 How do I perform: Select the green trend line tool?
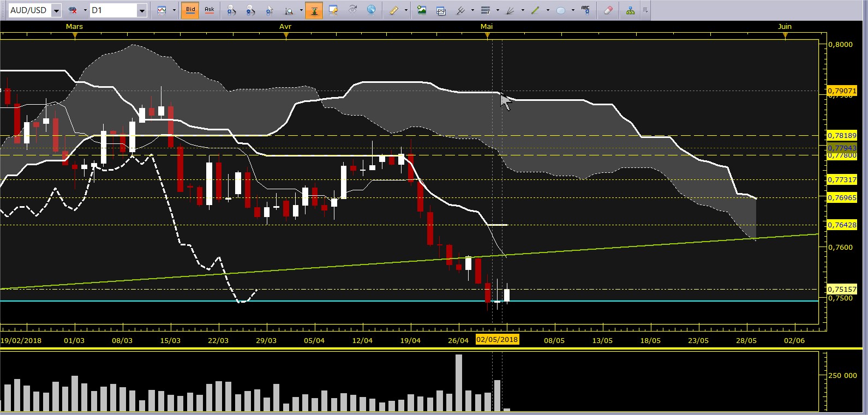tap(535, 10)
